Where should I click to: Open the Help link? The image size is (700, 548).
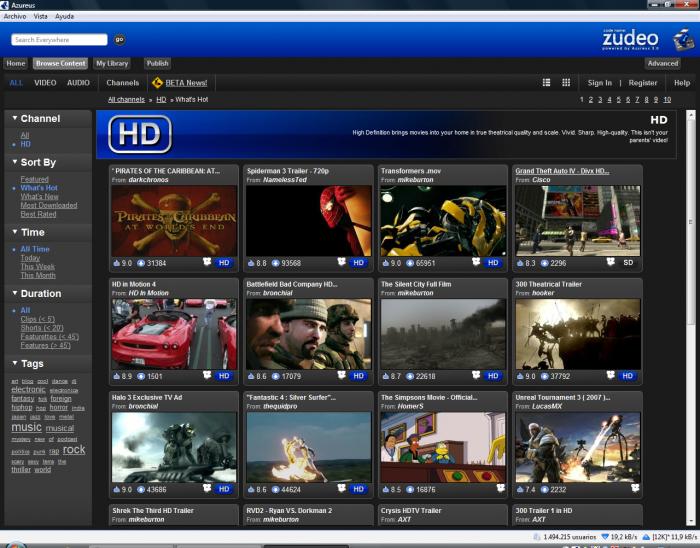tap(682, 83)
